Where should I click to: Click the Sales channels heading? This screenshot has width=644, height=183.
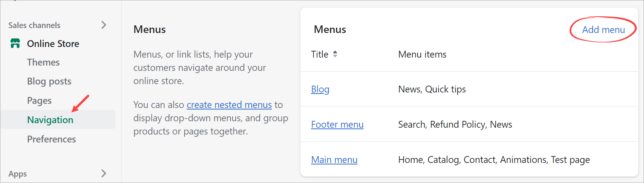click(34, 25)
